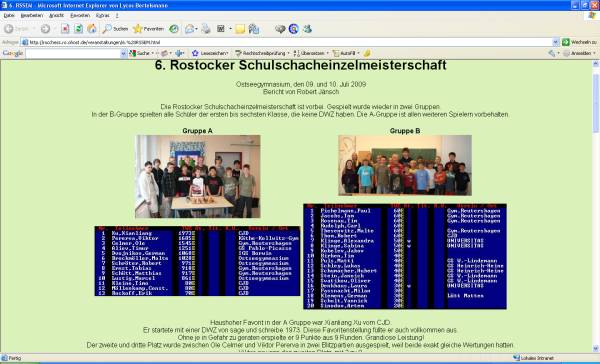Click the Lesezeichen star button
The image size is (600, 364).
pos(210,53)
